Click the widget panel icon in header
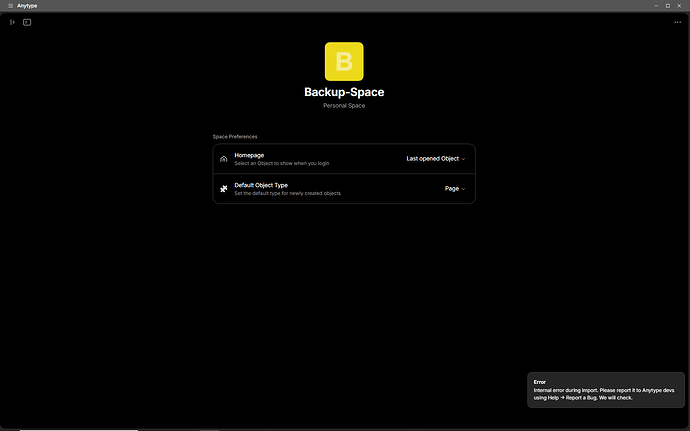This screenshot has width=690, height=431. (27, 22)
